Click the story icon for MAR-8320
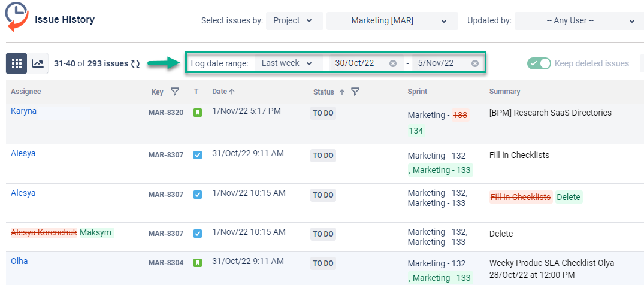The height and width of the screenshot is (285, 644). [x=198, y=112]
